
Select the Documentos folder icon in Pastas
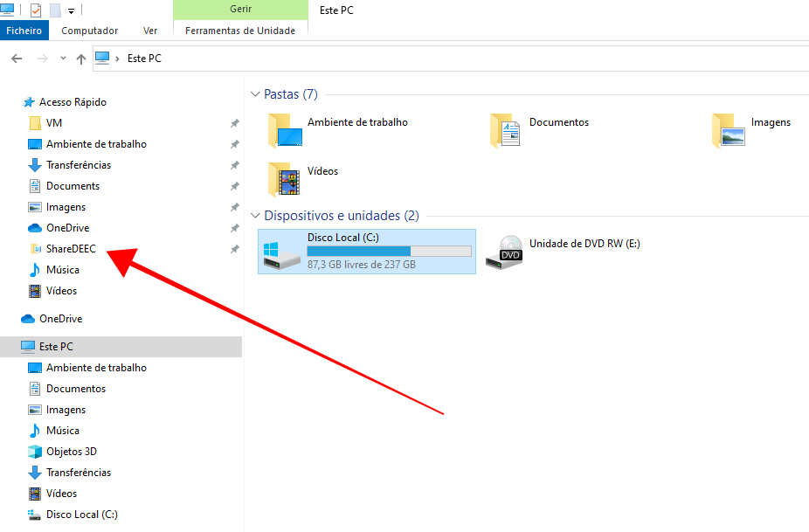[505, 130]
